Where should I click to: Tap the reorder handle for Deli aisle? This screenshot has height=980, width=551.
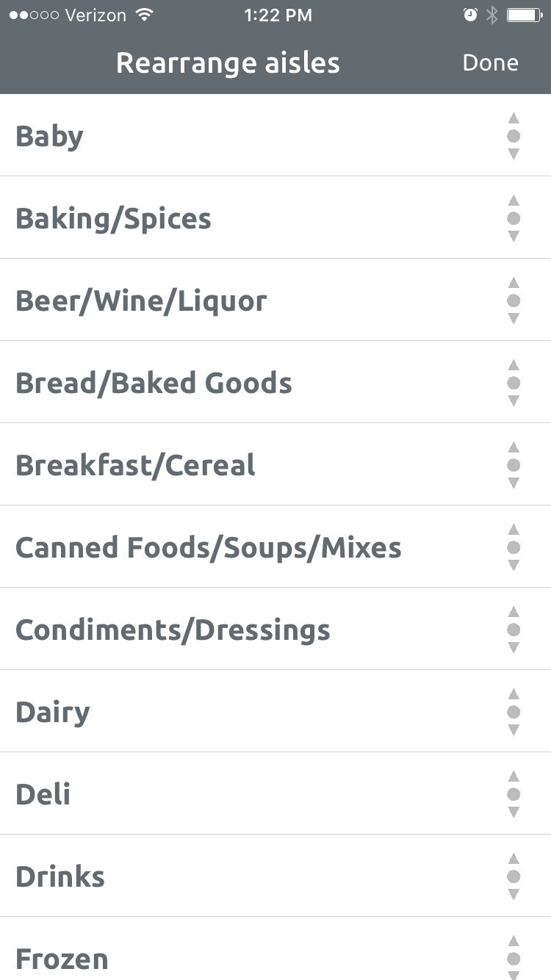pos(514,794)
